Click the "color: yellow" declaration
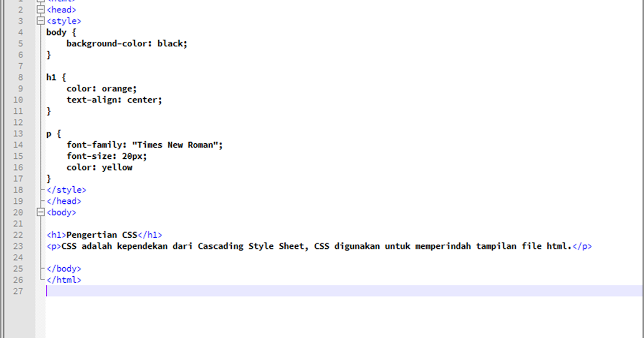The image size is (644, 338). [x=99, y=167]
